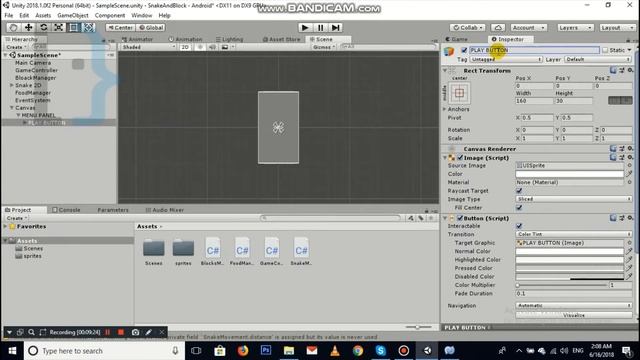The image size is (640, 360).
Task: Open the GameObject menu
Action: 73,15
